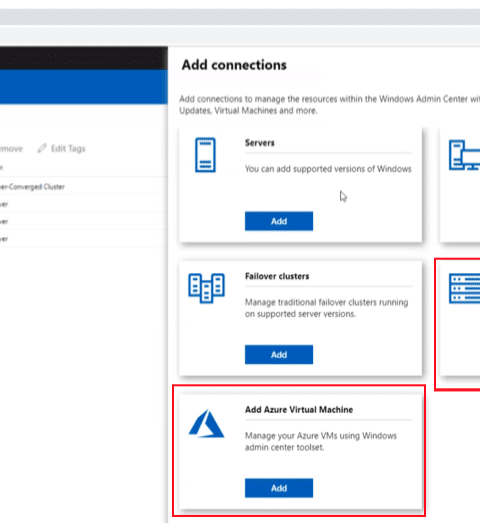Click the server rack cluster icon
The image size is (480, 532).
[464, 288]
